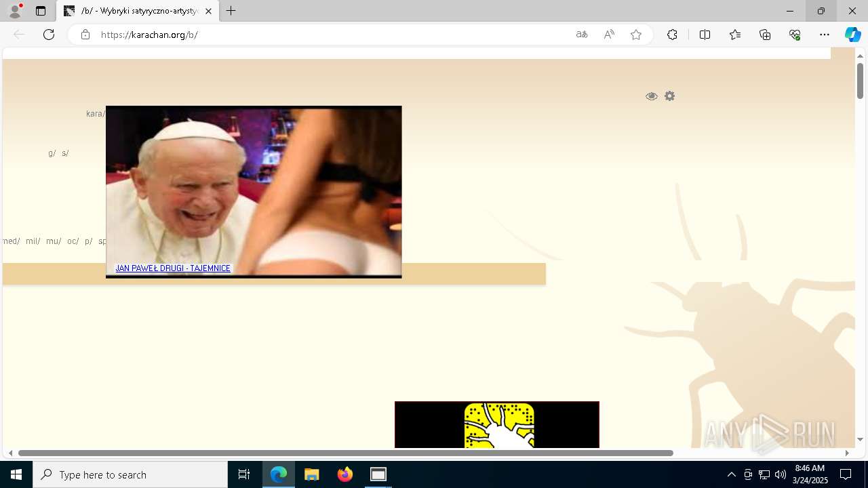Select the /b/ Wybryki satyryczno tab
The image size is (868, 488).
(x=138, y=12)
